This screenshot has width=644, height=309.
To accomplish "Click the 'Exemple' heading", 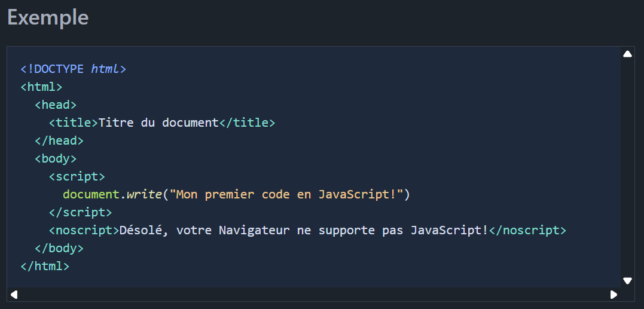I will click(48, 18).
